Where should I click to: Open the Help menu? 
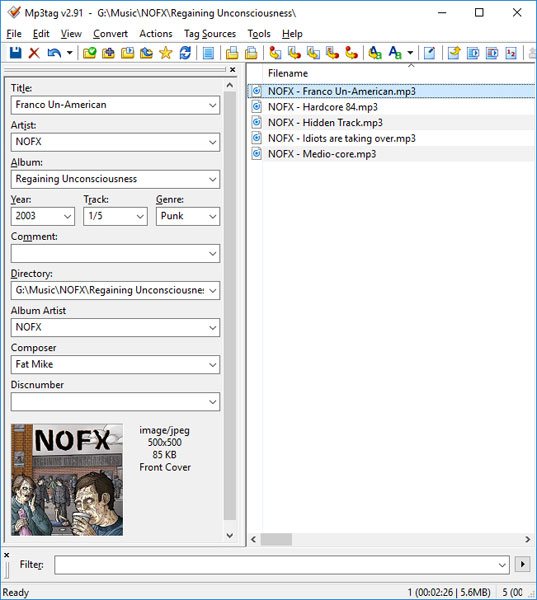point(292,34)
